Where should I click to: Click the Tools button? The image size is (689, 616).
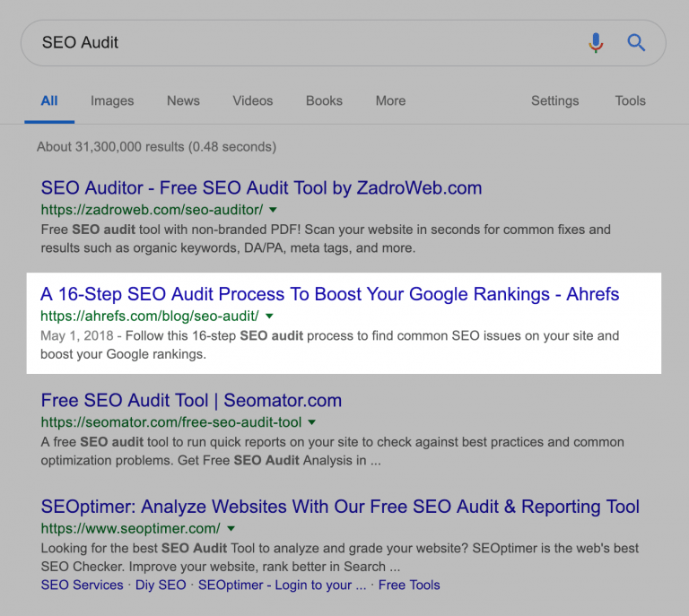(x=630, y=100)
